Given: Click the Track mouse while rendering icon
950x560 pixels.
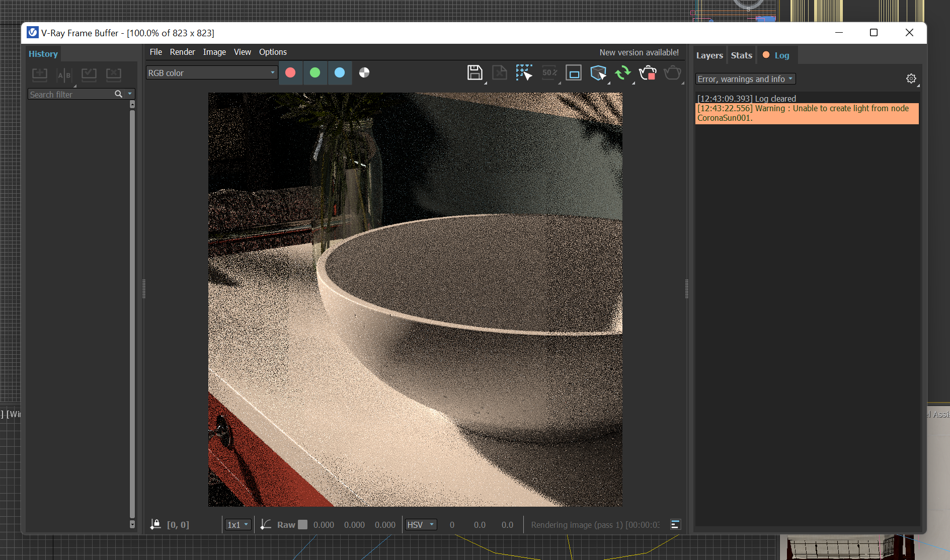Looking at the screenshot, I should (x=598, y=73).
